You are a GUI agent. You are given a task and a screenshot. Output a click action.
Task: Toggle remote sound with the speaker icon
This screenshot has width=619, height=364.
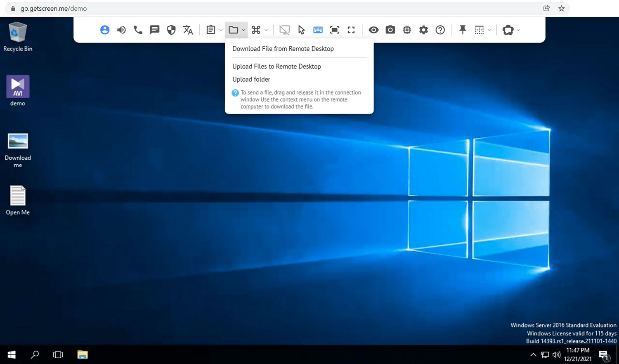[121, 30]
